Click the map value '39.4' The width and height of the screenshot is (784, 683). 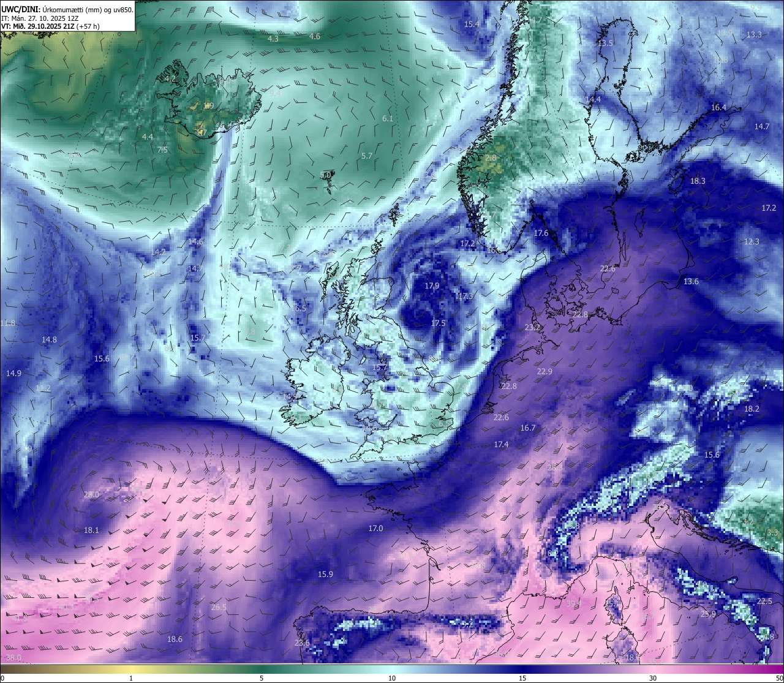click(573, 604)
